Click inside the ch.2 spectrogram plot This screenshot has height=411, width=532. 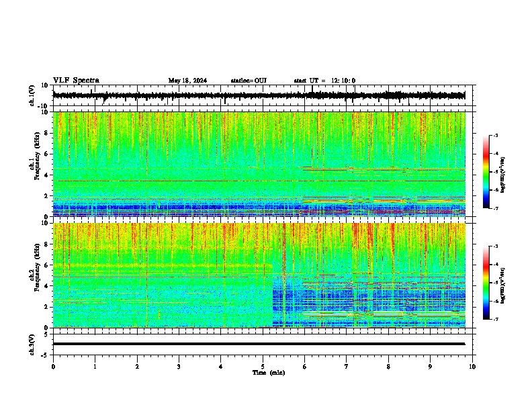point(259,275)
